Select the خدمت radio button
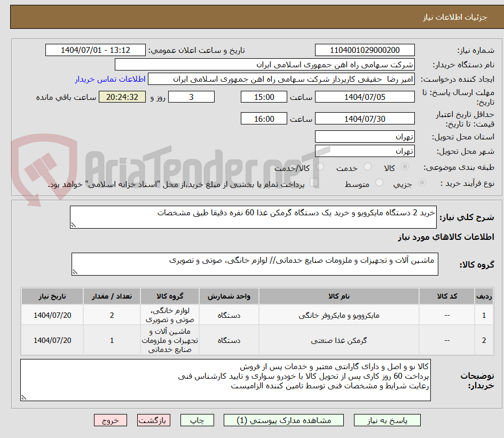 368,166
